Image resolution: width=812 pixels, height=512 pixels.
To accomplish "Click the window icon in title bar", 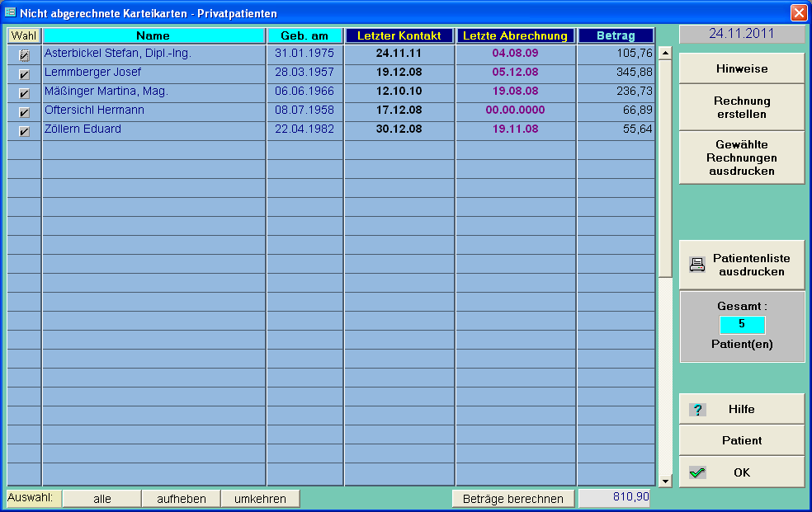I will 11,12.
